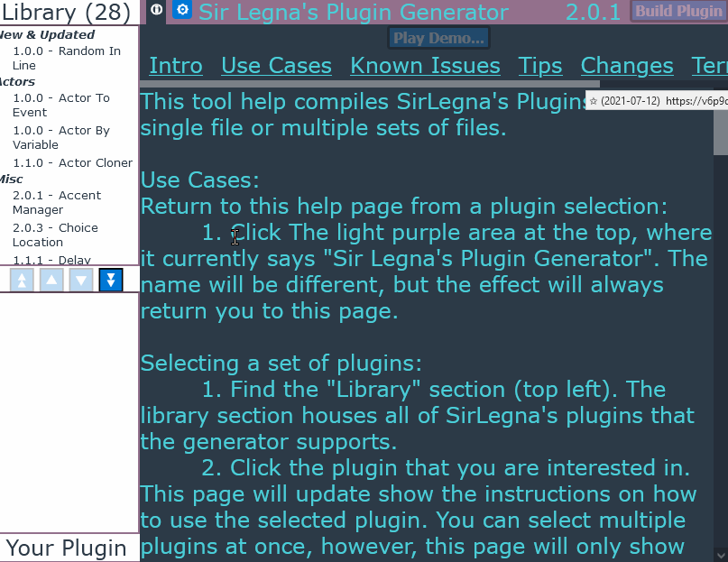Select 2.0.3 - Choice Location plugin
Image resolution: width=728 pixels, height=562 pixels.
coord(55,235)
